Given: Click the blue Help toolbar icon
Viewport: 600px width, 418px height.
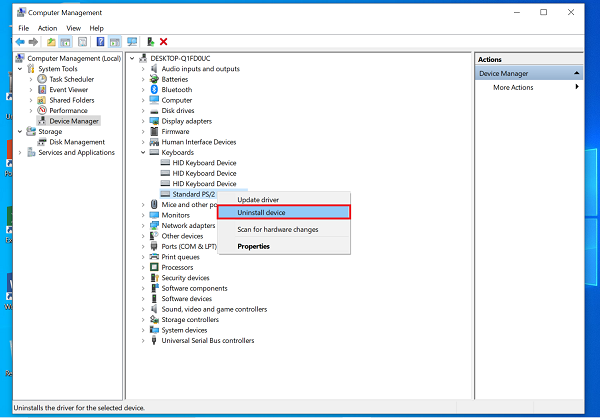Looking at the screenshot, I should [x=98, y=42].
